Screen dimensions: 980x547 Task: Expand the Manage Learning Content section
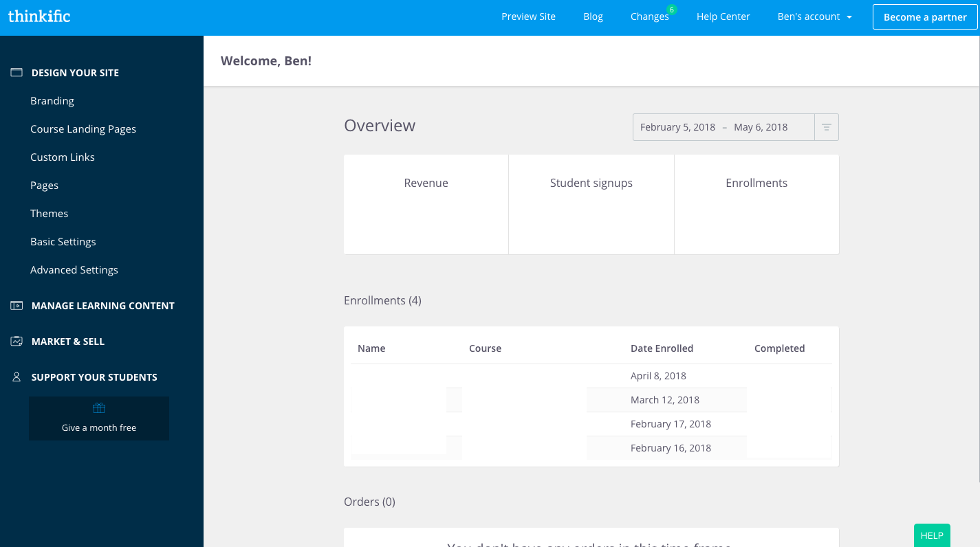coord(103,306)
